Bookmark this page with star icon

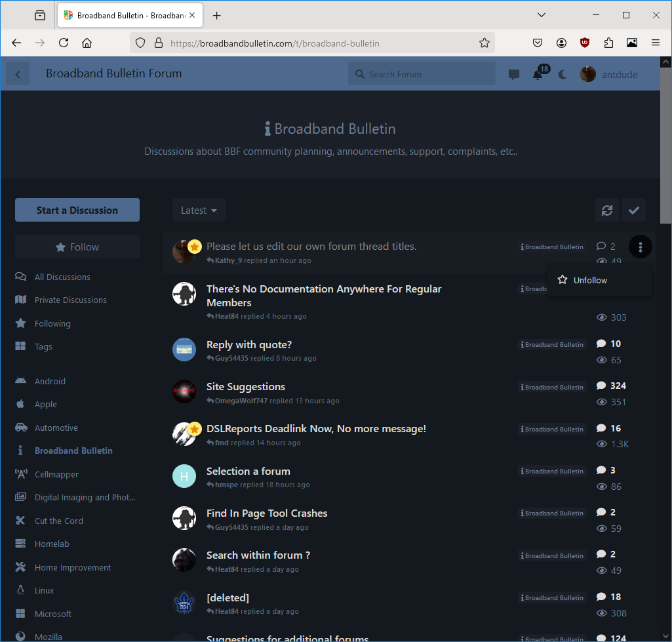484,43
